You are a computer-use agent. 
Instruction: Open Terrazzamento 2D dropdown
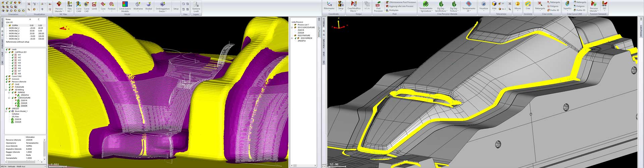tap(469, 7)
